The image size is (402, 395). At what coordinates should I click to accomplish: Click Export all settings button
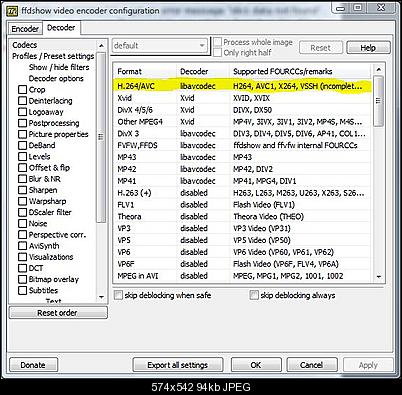178,365
